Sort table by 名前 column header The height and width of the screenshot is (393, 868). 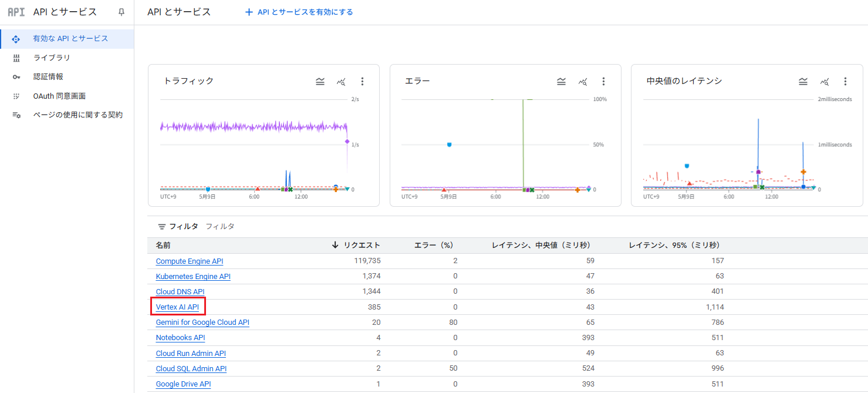[163, 245]
